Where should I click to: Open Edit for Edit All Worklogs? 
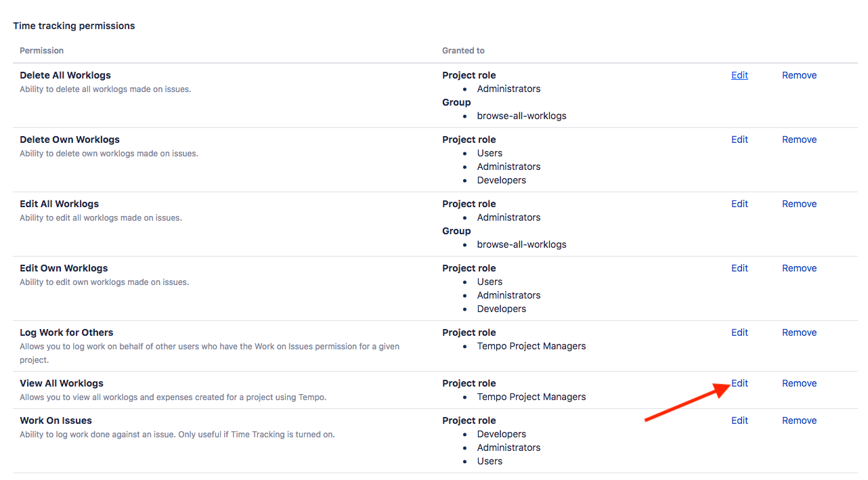click(739, 204)
